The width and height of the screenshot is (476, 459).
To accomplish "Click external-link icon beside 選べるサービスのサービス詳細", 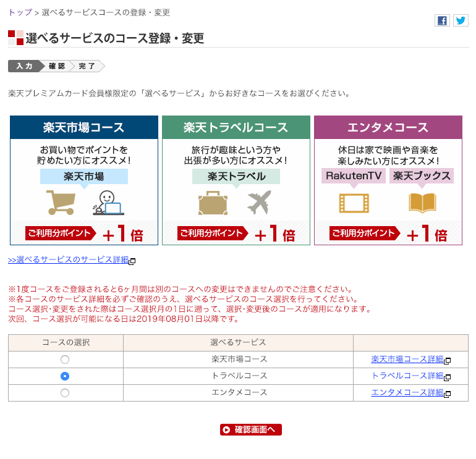I will click(132, 261).
